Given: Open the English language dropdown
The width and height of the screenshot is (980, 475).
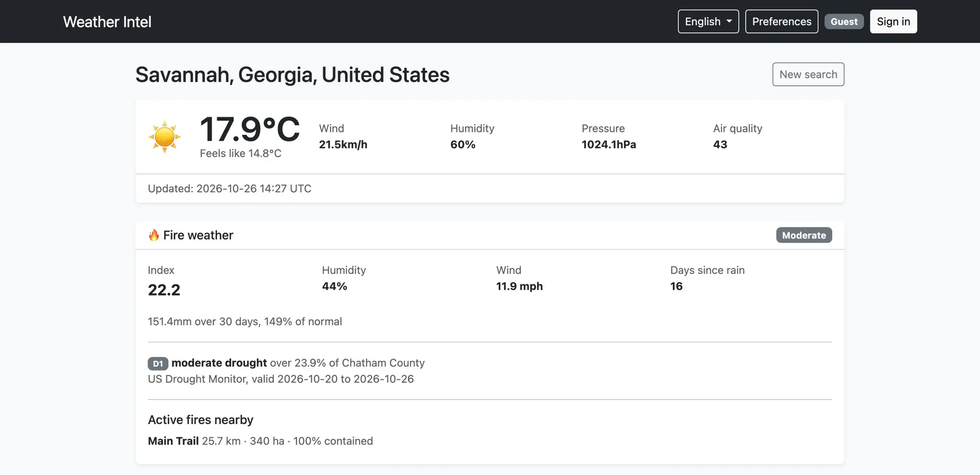Looking at the screenshot, I should tap(708, 22).
